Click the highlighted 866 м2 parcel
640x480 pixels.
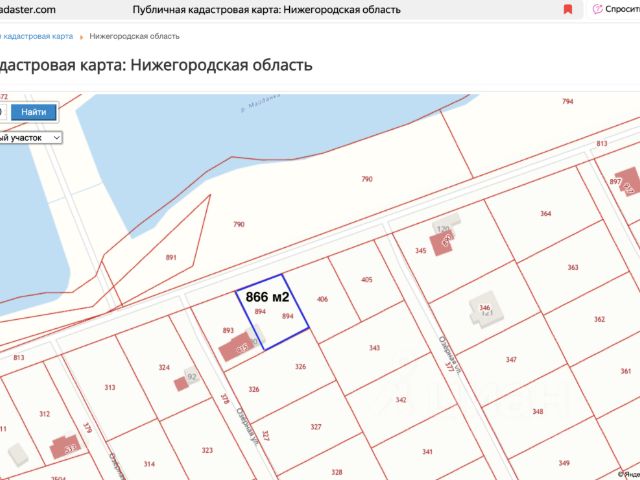[272, 312]
